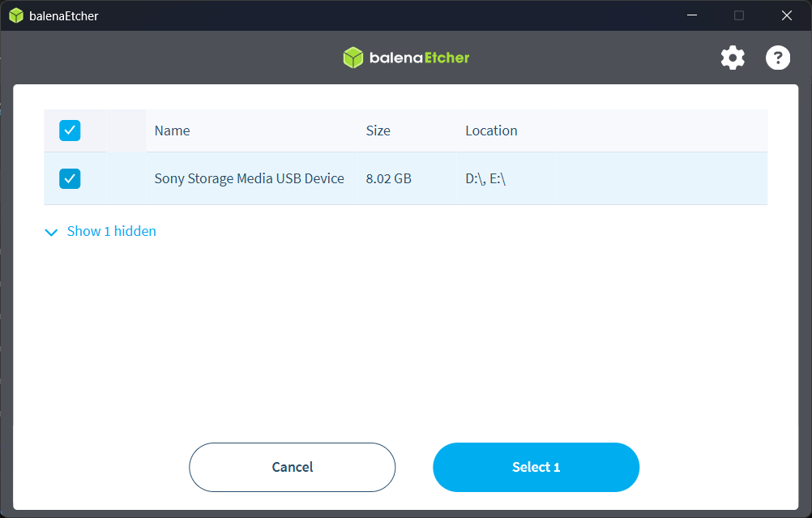Reveal the one hidden drive
Viewport: 812px width, 518px height.
click(111, 231)
